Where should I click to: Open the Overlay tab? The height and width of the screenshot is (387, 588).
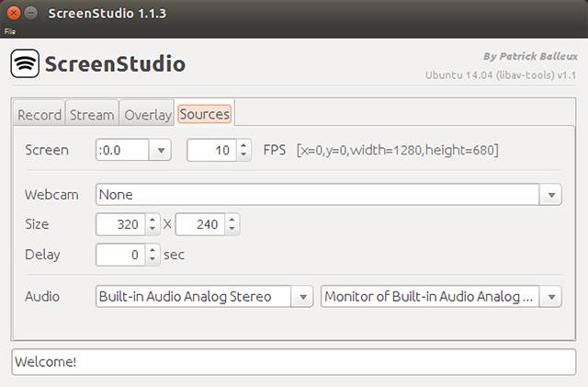point(148,115)
